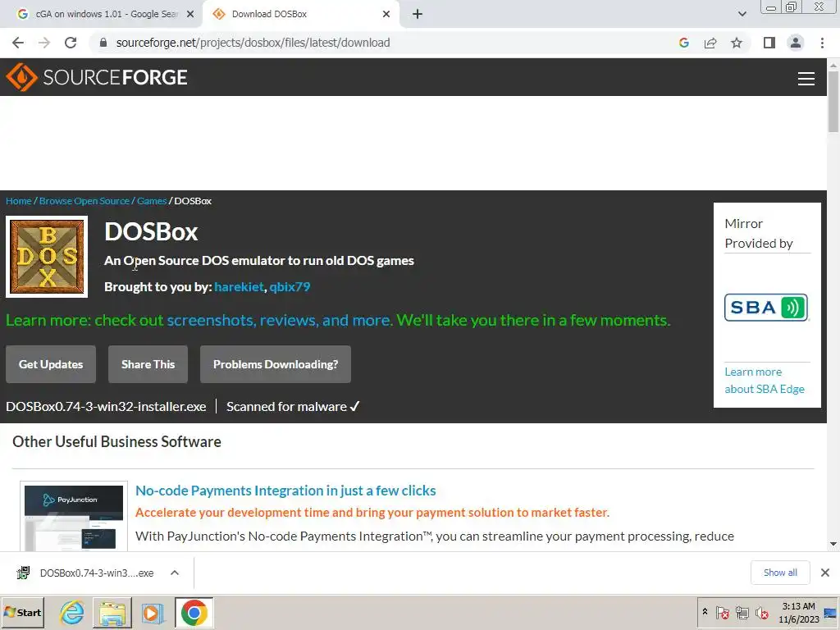
Task: Open Learn more about SBA Edge link
Action: tap(765, 381)
